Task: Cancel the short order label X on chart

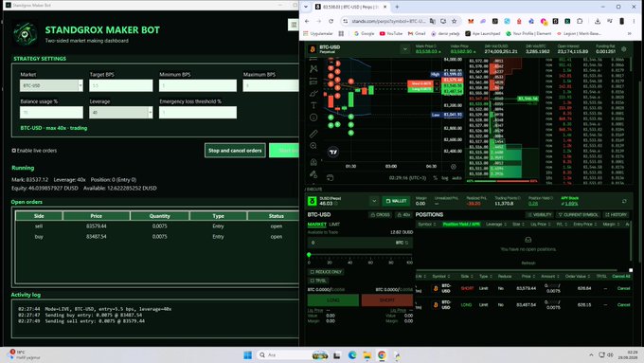Action: pos(437,83)
